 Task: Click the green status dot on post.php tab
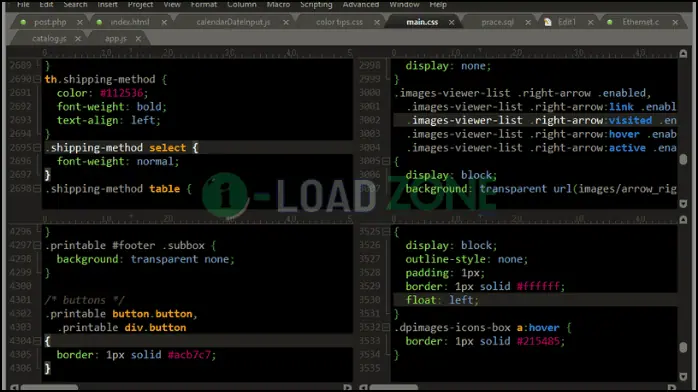tap(23, 22)
